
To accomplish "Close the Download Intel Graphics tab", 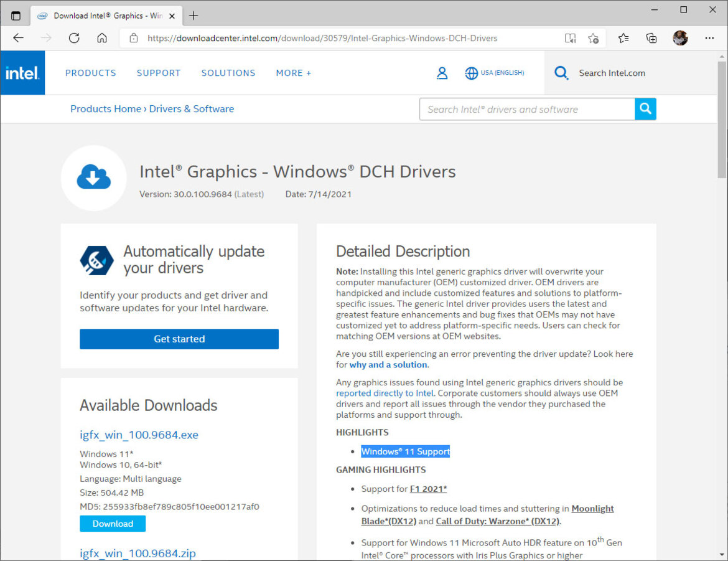I will click(172, 16).
